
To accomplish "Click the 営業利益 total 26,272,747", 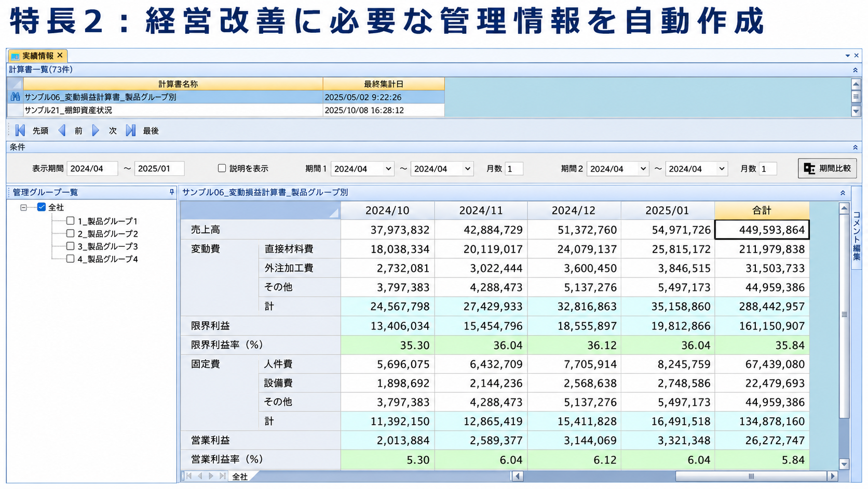I will click(762, 441).
